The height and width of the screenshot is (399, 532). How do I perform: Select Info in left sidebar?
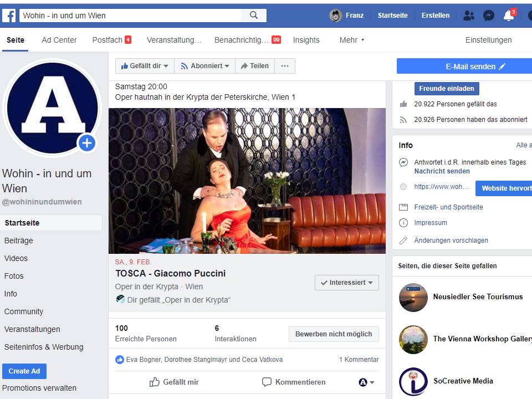pyautogui.click(x=11, y=294)
